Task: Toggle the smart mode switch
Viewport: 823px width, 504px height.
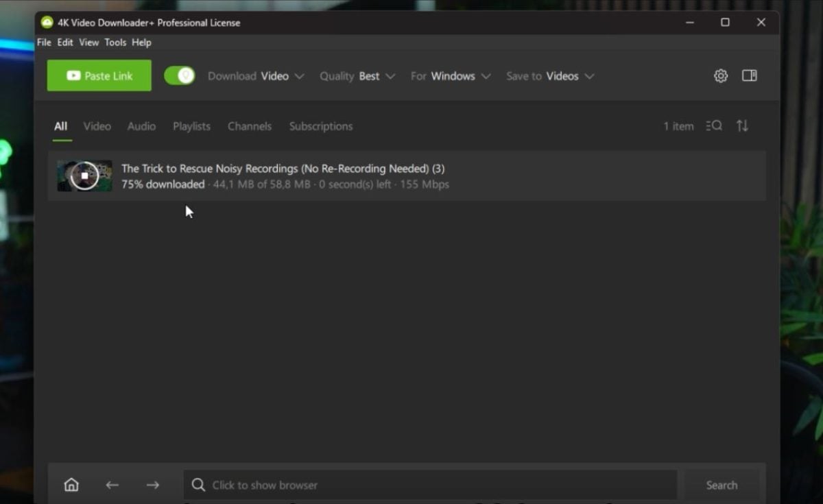Action: [x=180, y=75]
